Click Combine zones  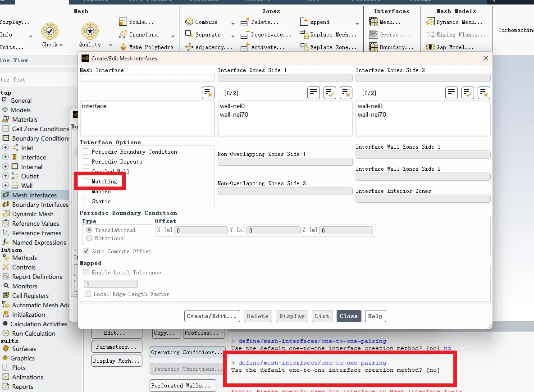click(x=201, y=22)
